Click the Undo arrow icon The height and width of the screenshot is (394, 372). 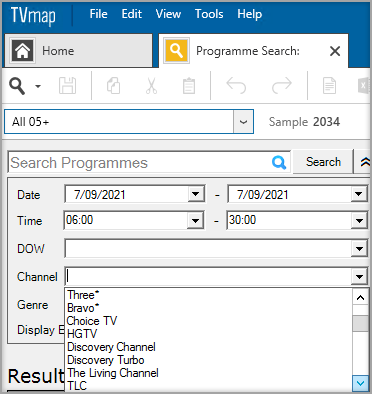(x=236, y=86)
